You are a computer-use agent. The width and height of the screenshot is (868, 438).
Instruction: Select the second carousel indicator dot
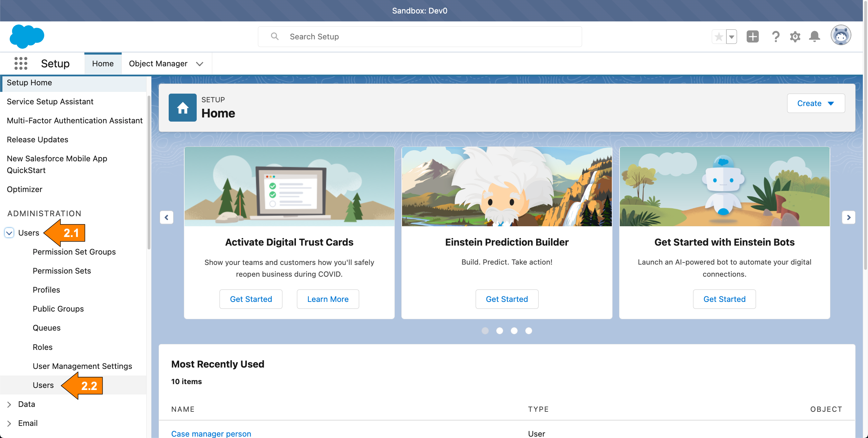click(x=500, y=331)
